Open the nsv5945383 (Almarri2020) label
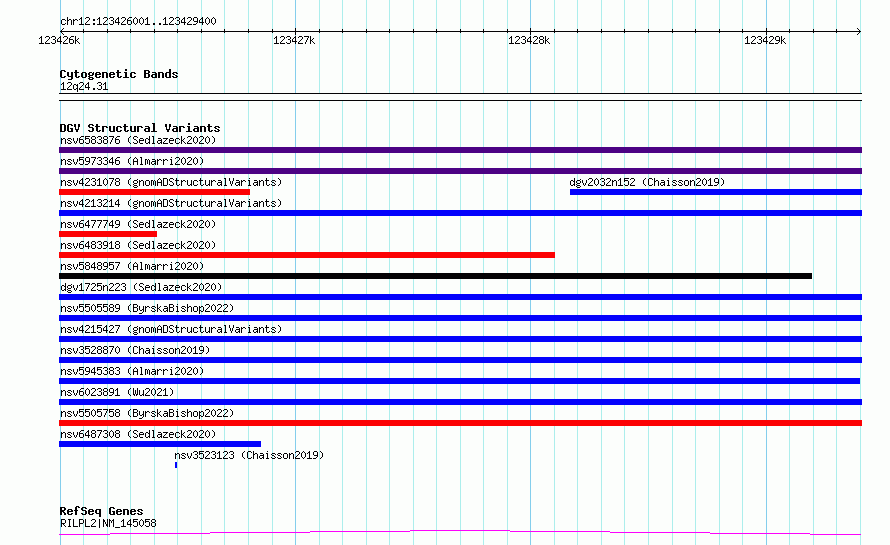The image size is (890, 545). pyautogui.click(x=132, y=371)
